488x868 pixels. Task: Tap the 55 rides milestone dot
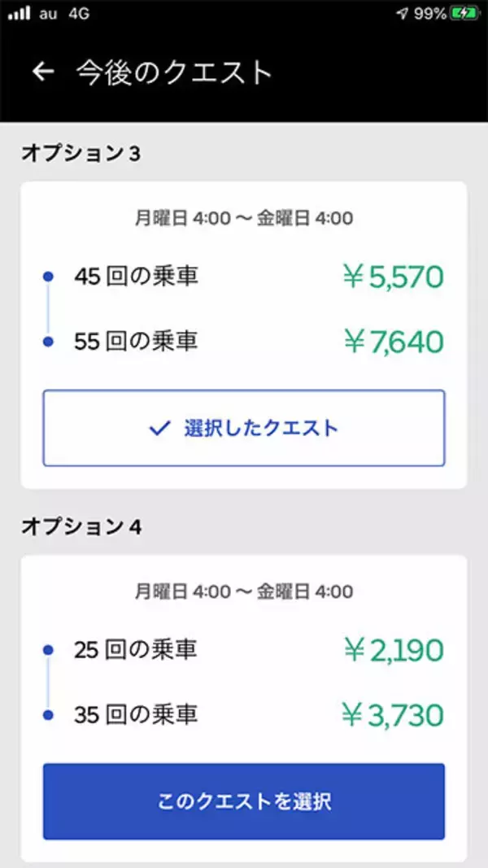[x=48, y=342]
